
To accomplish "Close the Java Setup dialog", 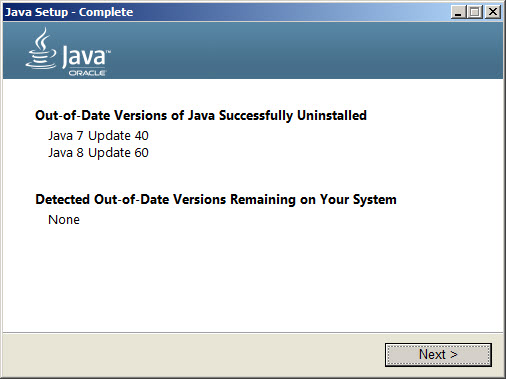I will pos(493,12).
